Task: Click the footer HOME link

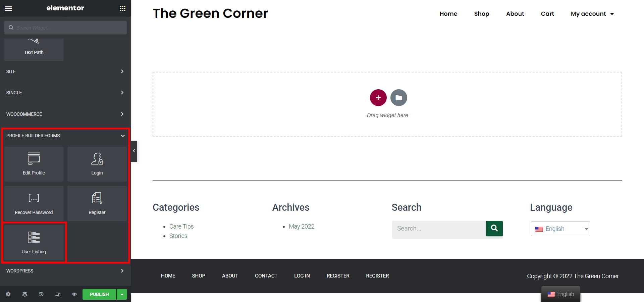Action: pyautogui.click(x=168, y=276)
